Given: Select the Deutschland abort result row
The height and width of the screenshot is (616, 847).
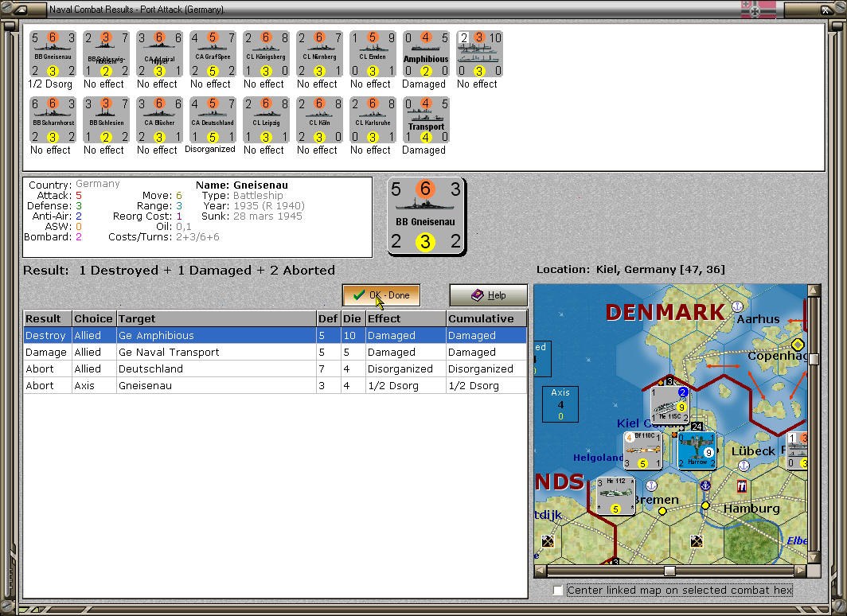Looking at the screenshot, I should [x=275, y=368].
